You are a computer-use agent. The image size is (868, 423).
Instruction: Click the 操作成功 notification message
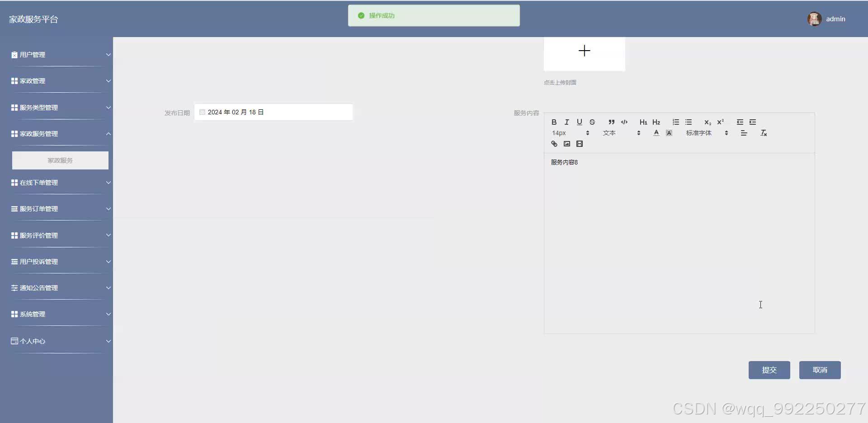pos(434,15)
